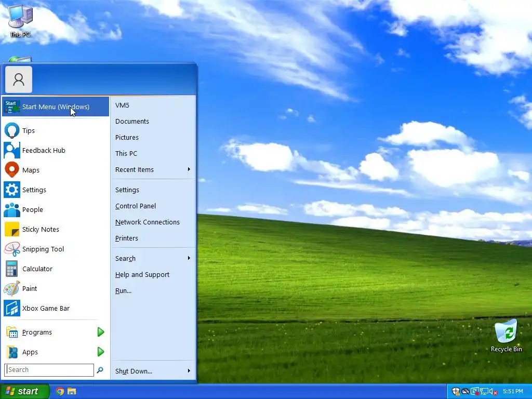
Task: Launch the Tips app icon
Action: click(x=11, y=130)
